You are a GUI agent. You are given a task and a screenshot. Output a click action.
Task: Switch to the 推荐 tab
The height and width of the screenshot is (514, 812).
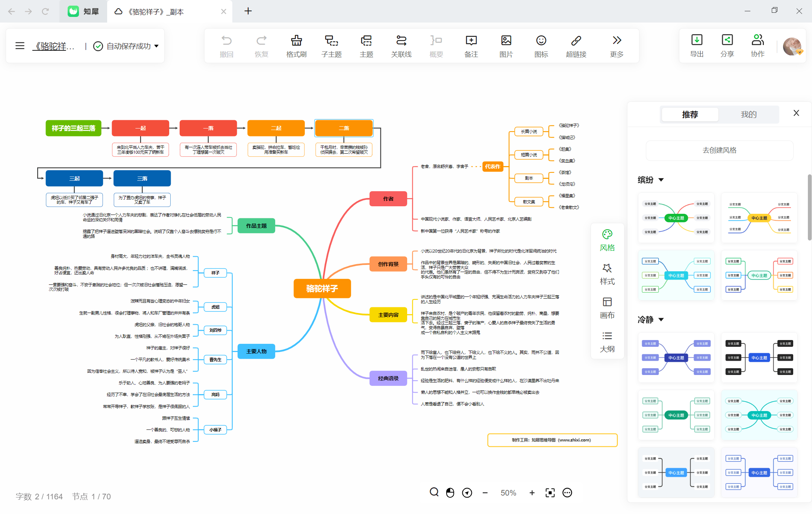(690, 114)
